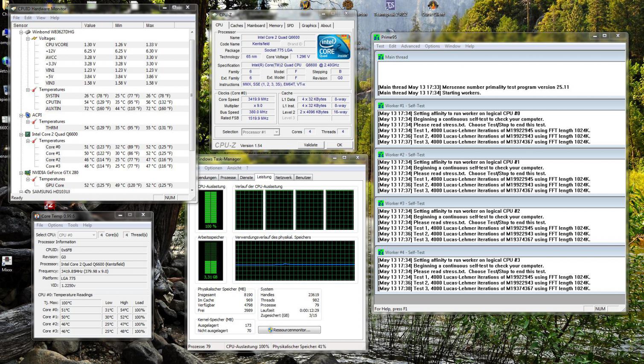Click the NVIDIA GeForce GTX 280 card icon
Viewport: 644px width, 364px height.
pyautogui.click(x=28, y=173)
